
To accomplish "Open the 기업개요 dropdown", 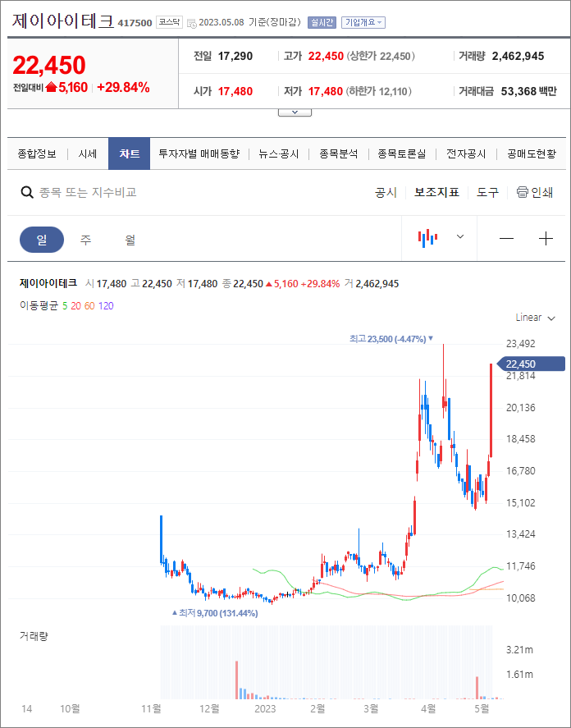I will pyautogui.click(x=363, y=22).
